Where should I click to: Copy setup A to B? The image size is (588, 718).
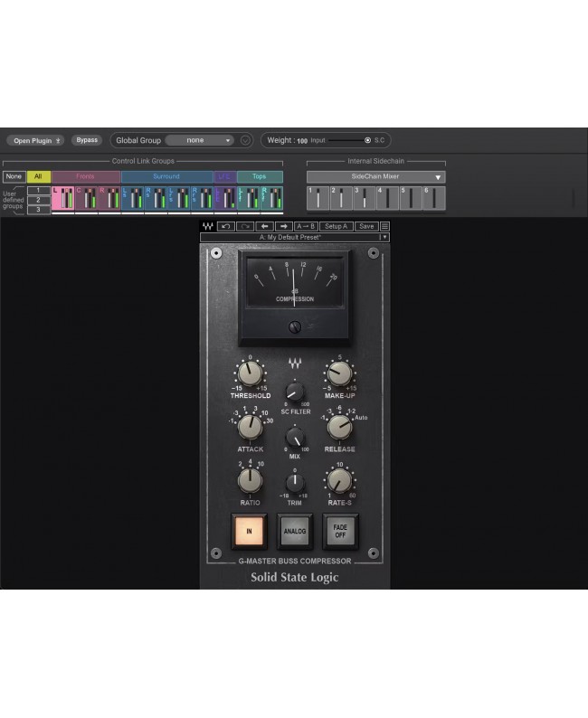(x=306, y=226)
